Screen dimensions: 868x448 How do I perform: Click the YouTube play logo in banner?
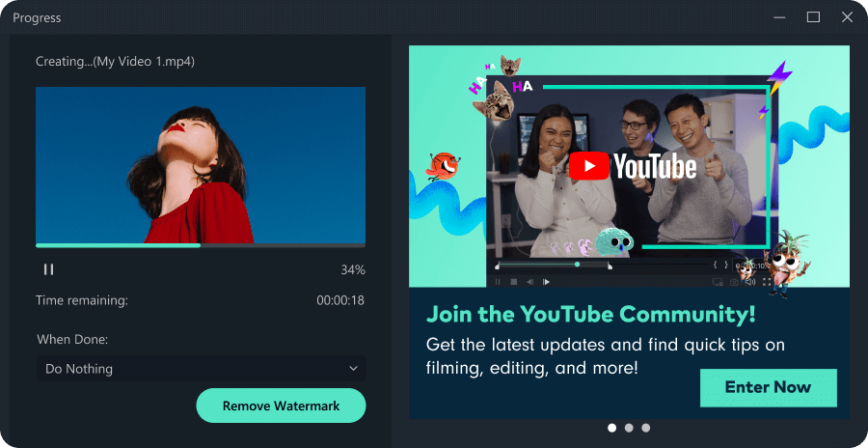(589, 166)
